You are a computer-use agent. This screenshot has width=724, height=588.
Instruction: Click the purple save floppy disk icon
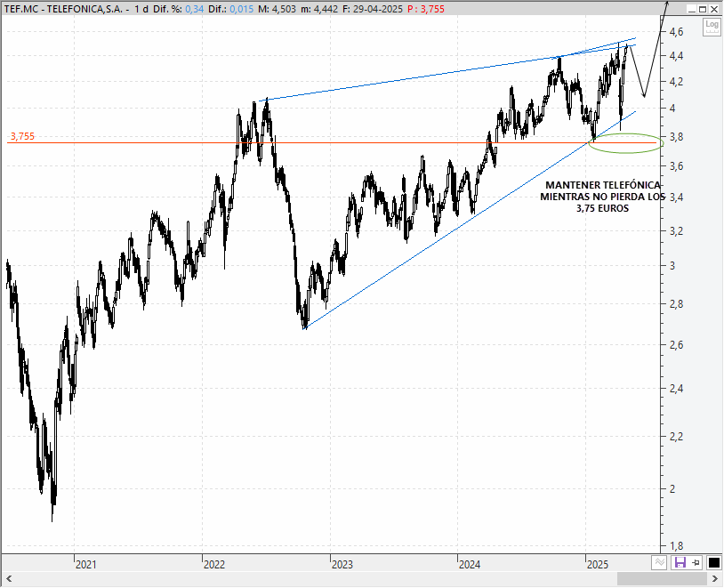pos(680,562)
